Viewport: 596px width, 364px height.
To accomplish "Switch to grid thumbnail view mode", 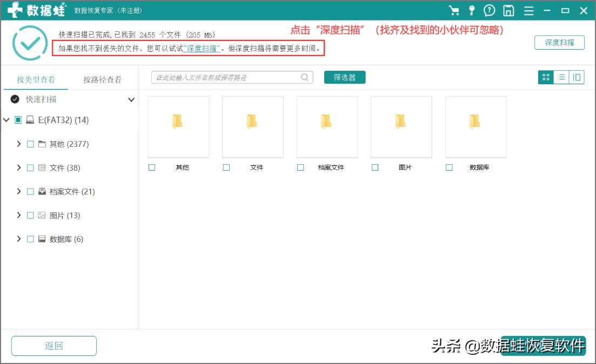I will 545,77.
